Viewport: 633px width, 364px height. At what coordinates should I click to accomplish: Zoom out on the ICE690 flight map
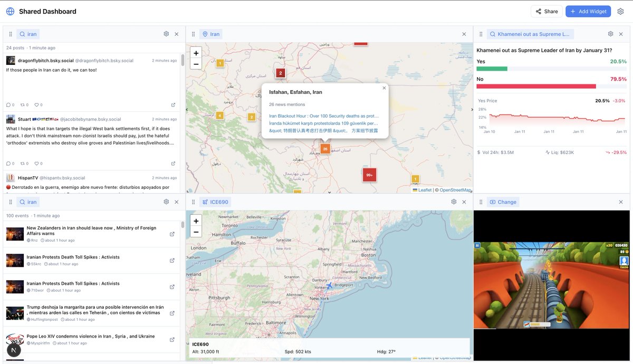pyautogui.click(x=196, y=232)
